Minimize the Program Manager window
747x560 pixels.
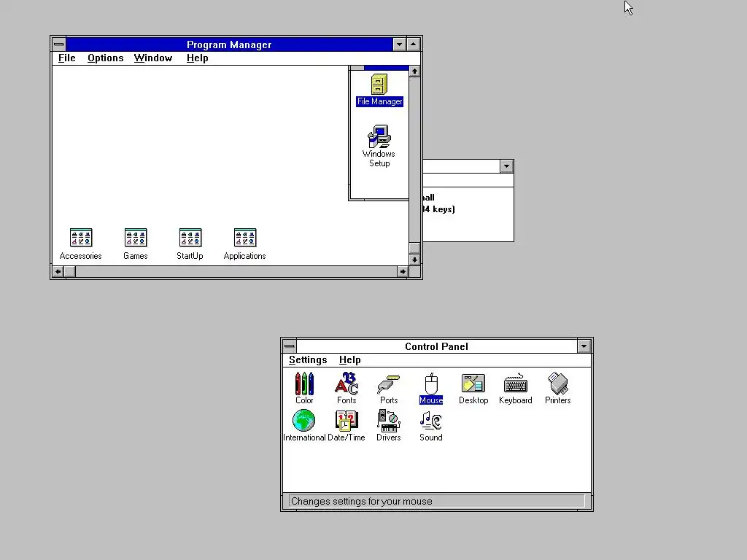point(399,44)
